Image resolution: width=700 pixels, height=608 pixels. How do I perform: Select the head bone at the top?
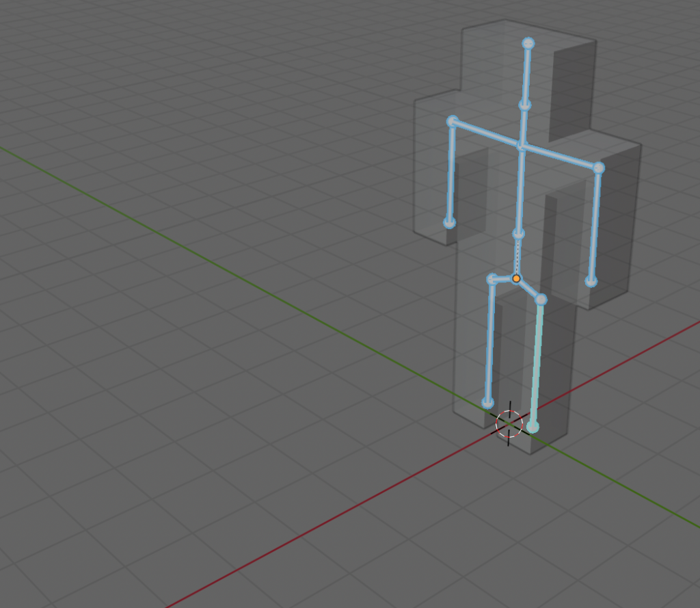(x=526, y=74)
